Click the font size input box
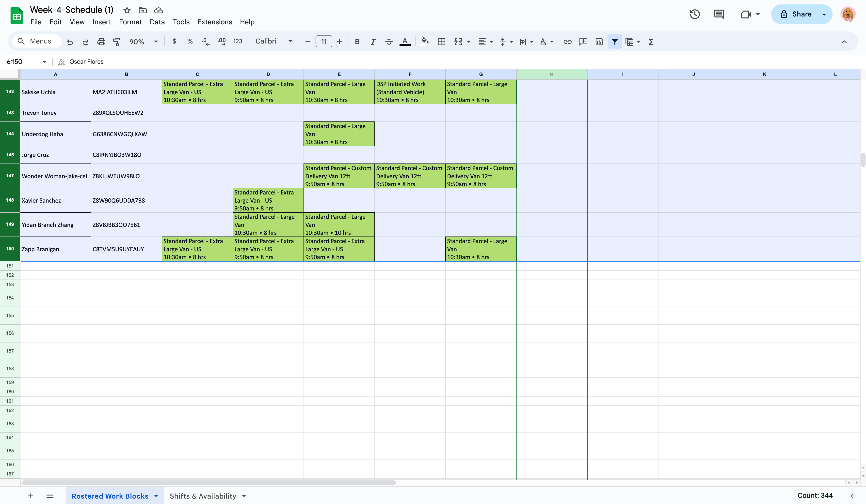 323,42
